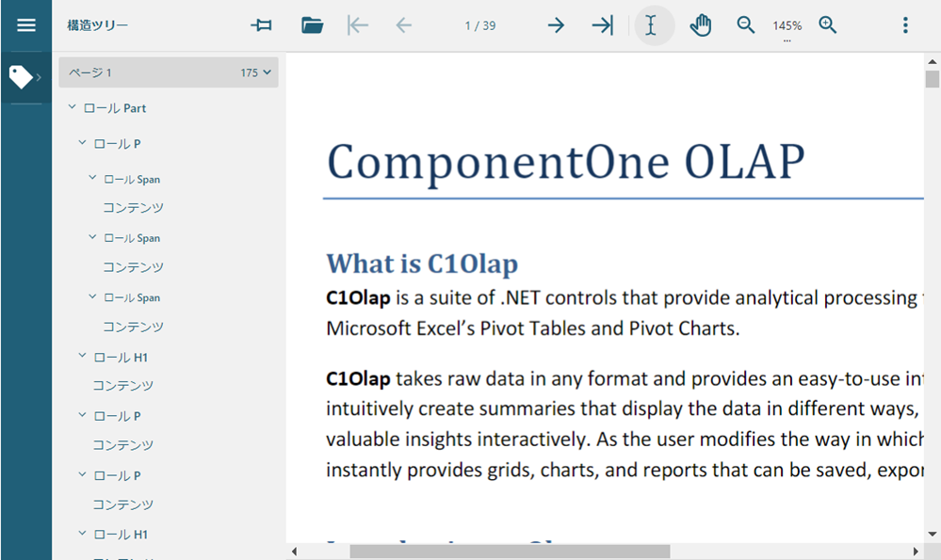
Task: Go to the first page
Action: (358, 25)
